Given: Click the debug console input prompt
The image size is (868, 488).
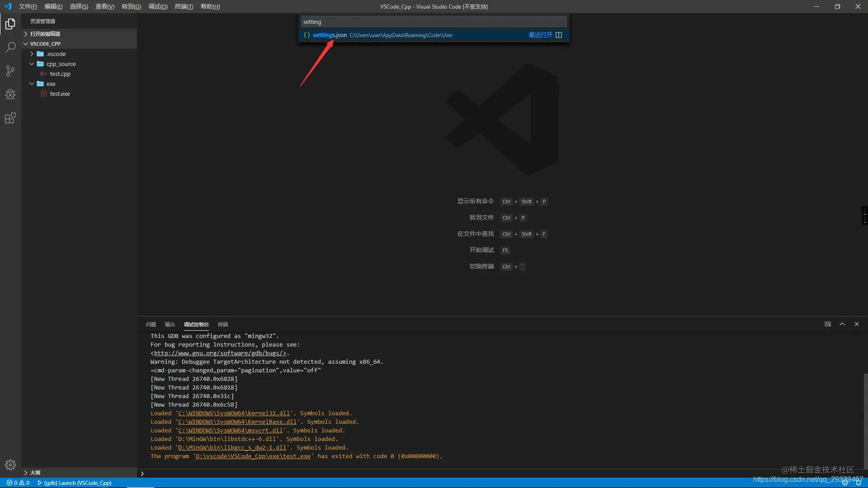Looking at the screenshot, I should pyautogui.click(x=502, y=474).
